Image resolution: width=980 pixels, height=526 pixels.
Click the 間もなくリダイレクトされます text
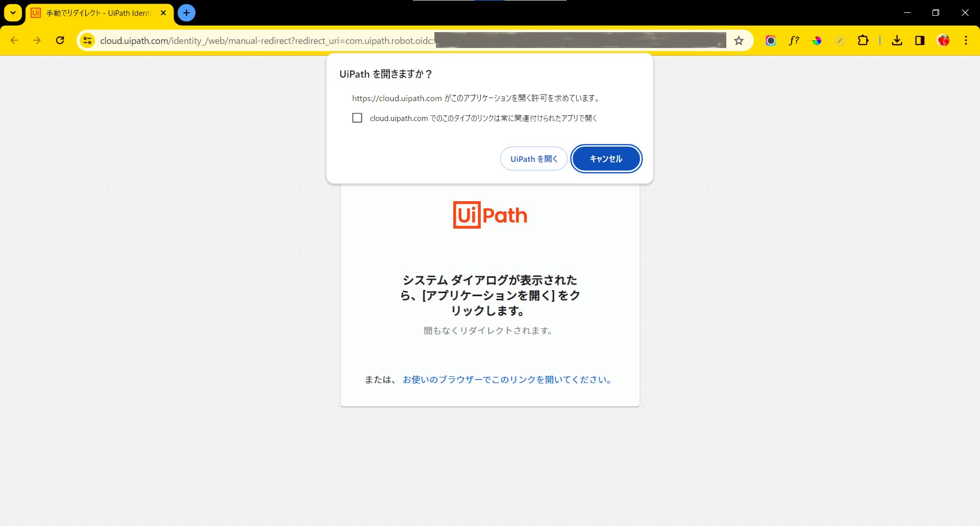click(x=488, y=330)
